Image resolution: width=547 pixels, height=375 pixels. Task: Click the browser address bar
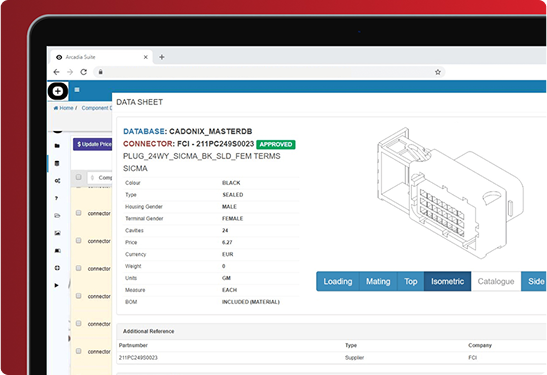(269, 72)
